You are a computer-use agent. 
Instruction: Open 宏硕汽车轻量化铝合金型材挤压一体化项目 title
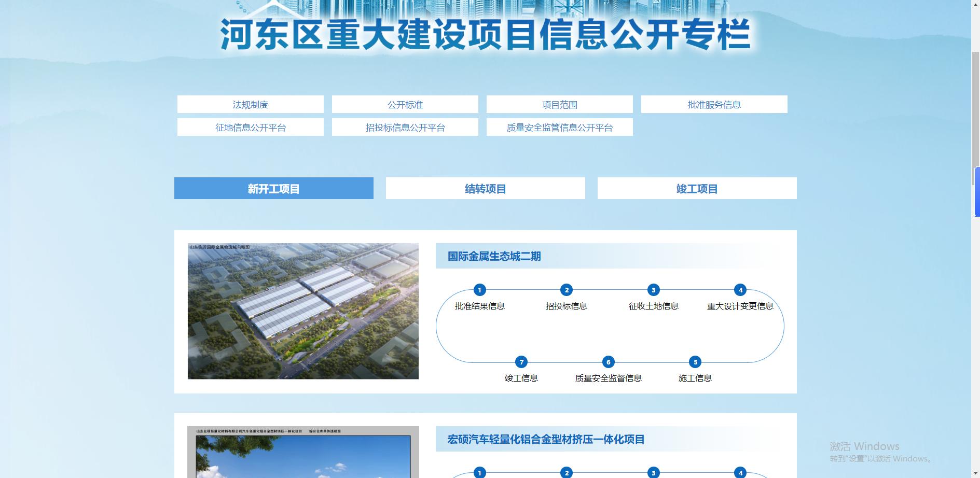click(546, 439)
